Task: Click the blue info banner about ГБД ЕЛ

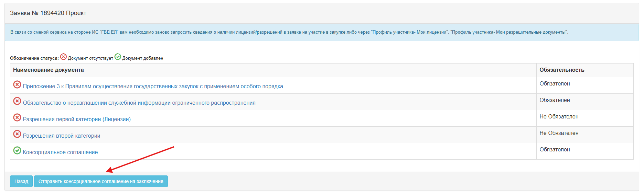Action: (289, 32)
